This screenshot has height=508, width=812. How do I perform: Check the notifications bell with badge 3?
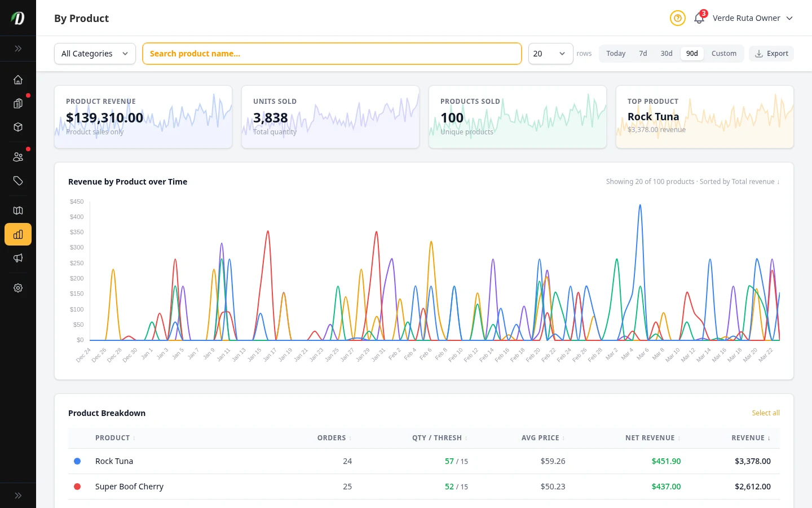coord(699,19)
